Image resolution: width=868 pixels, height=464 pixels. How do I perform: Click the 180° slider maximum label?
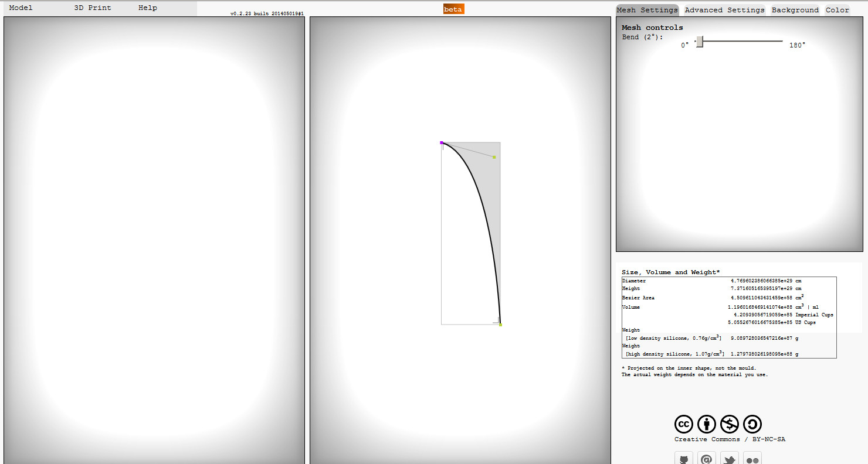[797, 45]
